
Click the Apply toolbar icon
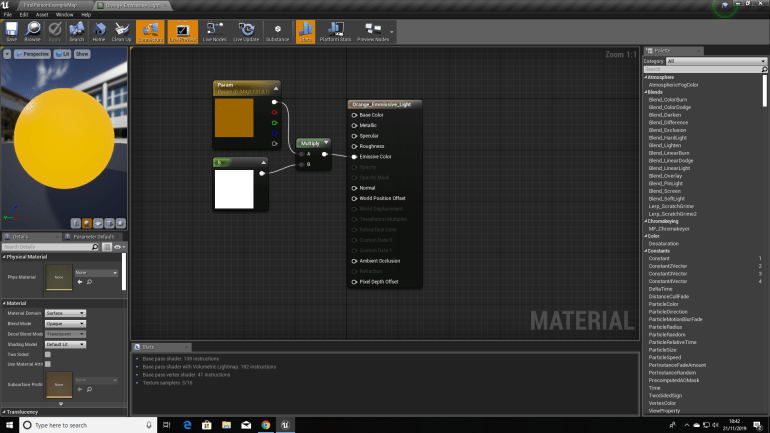tap(55, 32)
